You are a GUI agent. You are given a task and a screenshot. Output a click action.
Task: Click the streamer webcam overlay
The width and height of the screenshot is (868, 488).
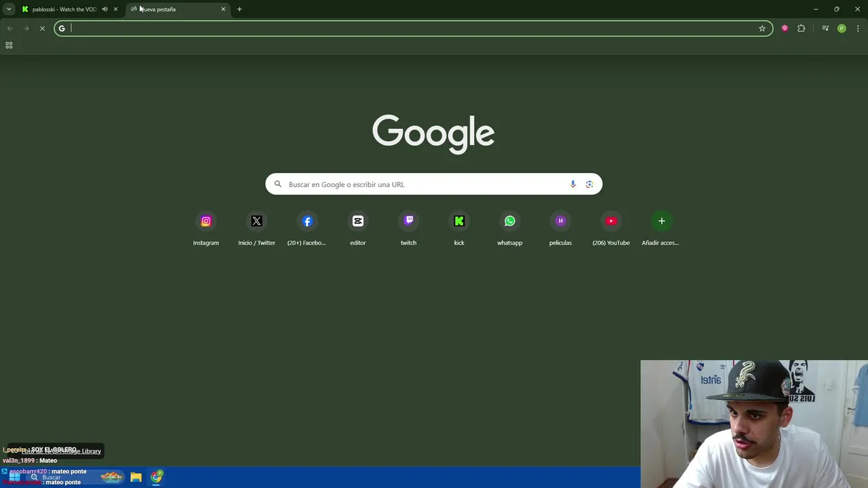[x=754, y=424]
